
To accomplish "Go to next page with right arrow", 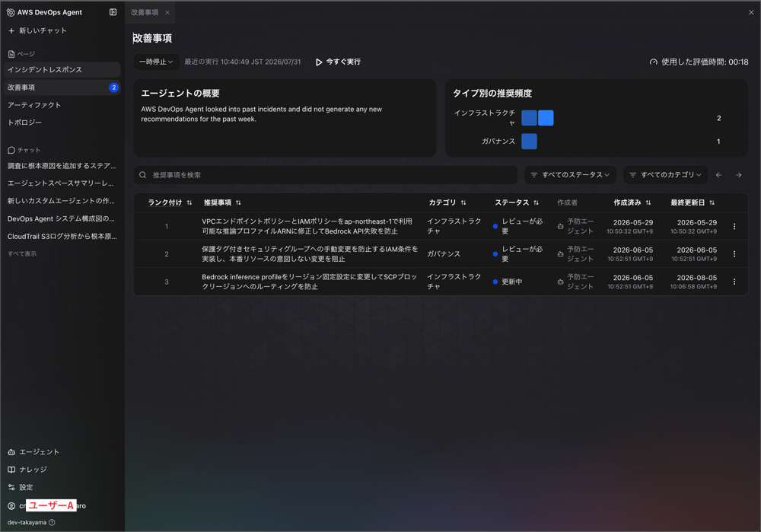I will [x=739, y=175].
